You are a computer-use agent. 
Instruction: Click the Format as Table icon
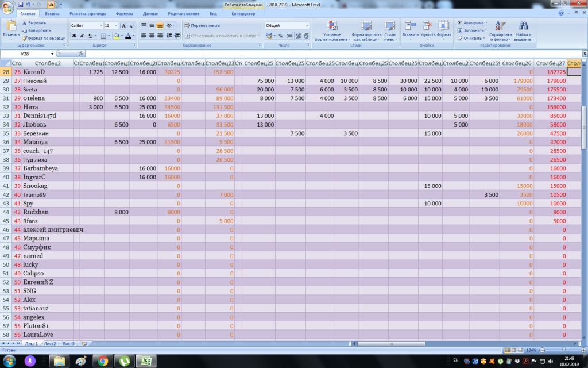[x=366, y=25]
